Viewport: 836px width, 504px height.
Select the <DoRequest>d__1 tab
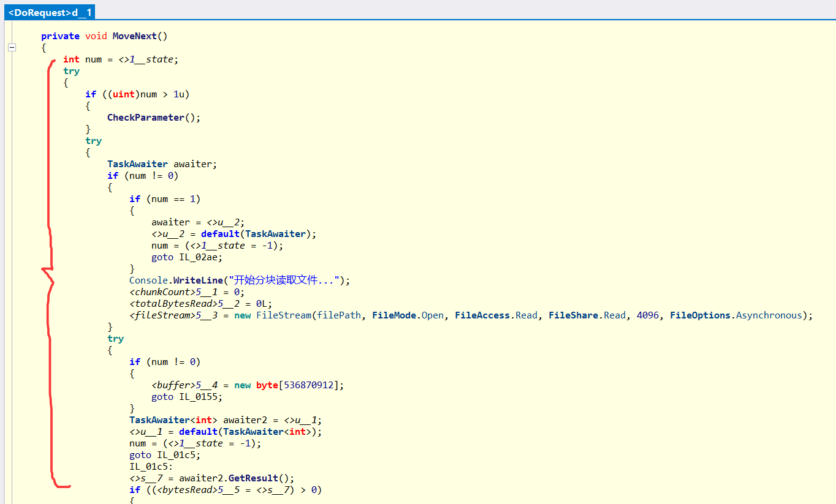click(x=50, y=12)
